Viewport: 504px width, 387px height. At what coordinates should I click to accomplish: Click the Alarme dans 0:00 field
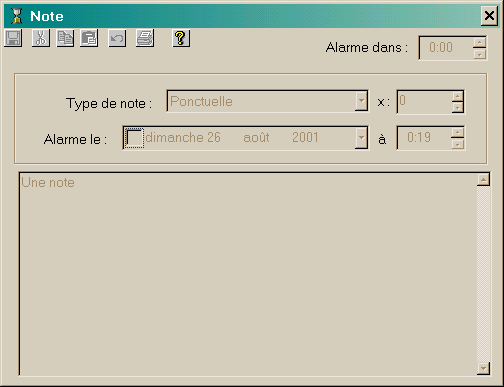(446, 48)
